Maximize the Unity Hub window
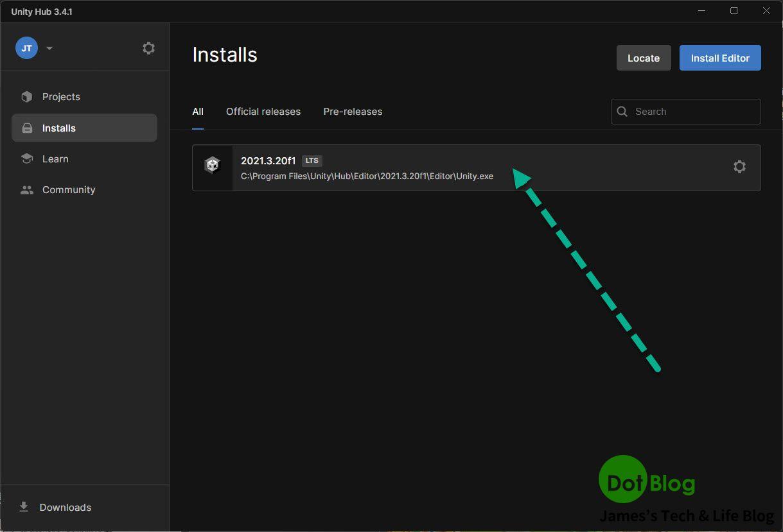Viewport: 783px width, 532px height. pos(734,11)
